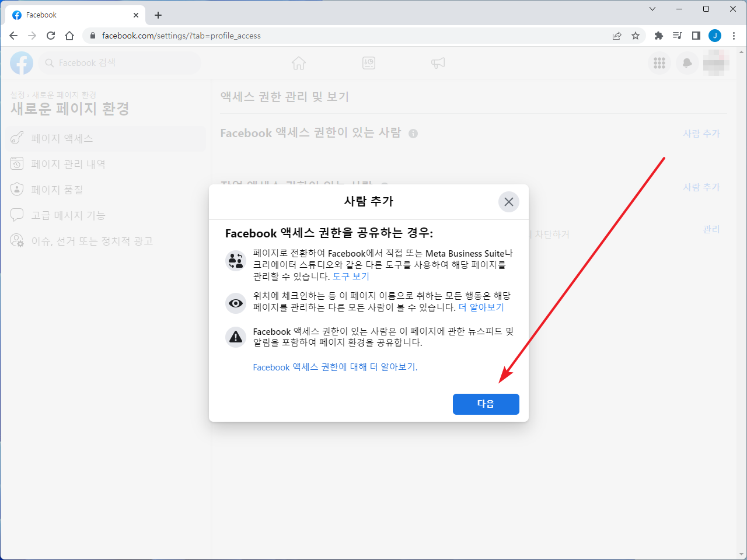Viewport: 747px width, 560px height.
Task: Toggle the Chrome side panel icon
Action: coord(696,36)
